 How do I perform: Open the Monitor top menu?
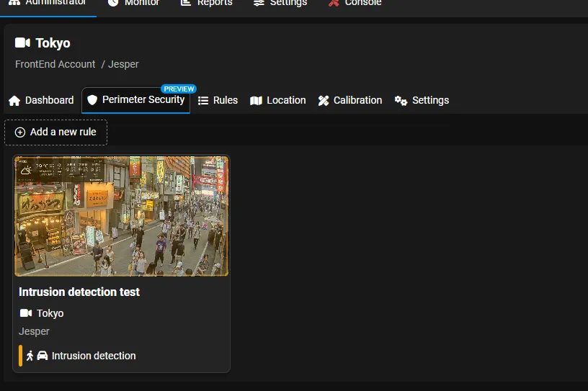133,4
